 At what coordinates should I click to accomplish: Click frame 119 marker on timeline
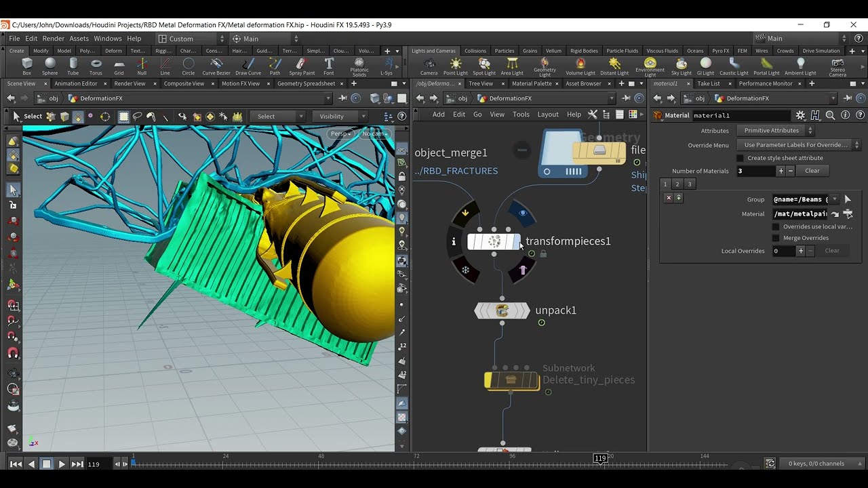(x=600, y=459)
